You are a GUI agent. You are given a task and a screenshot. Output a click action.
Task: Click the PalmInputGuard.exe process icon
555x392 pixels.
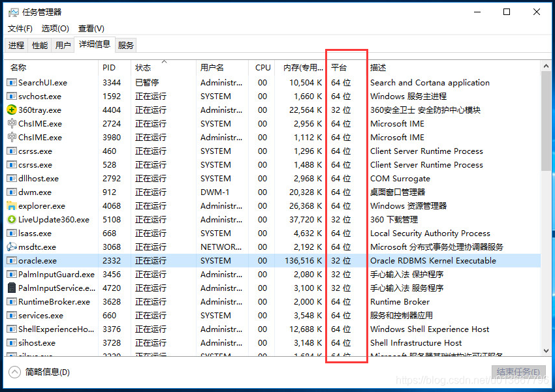12,275
